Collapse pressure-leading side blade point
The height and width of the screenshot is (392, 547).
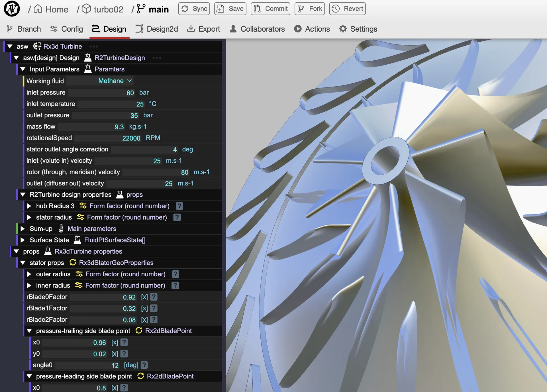point(29,376)
